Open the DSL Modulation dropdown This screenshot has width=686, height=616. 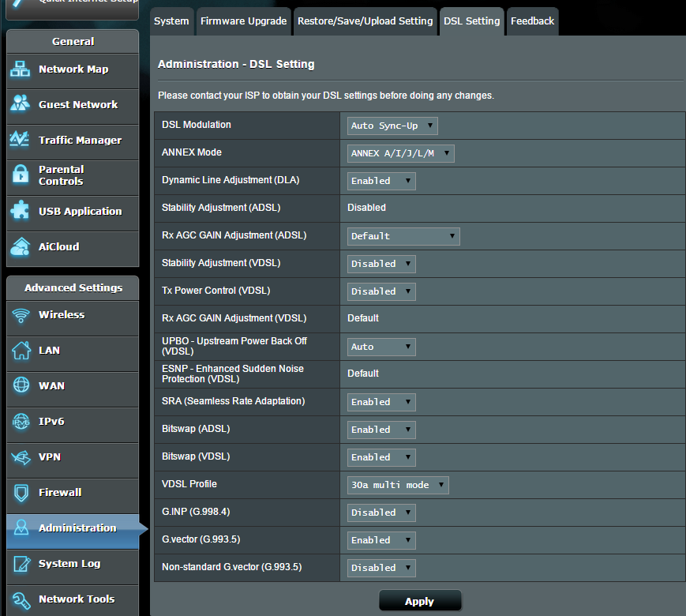click(392, 126)
